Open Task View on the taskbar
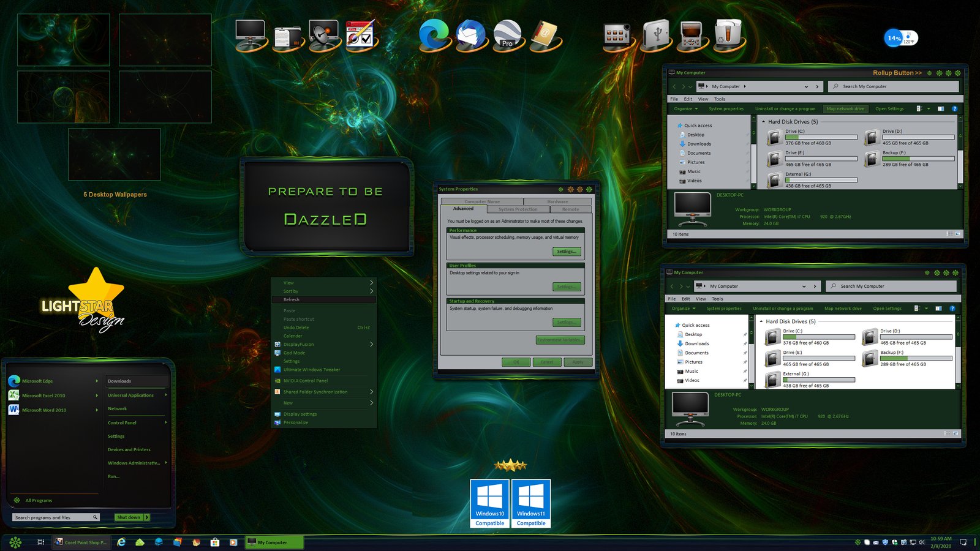980x551 pixels. pos(40,542)
